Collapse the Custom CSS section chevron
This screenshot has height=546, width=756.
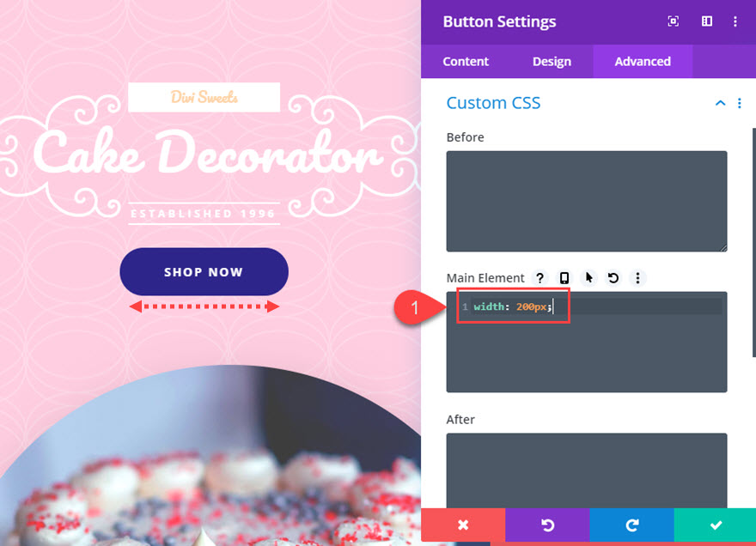coord(720,103)
